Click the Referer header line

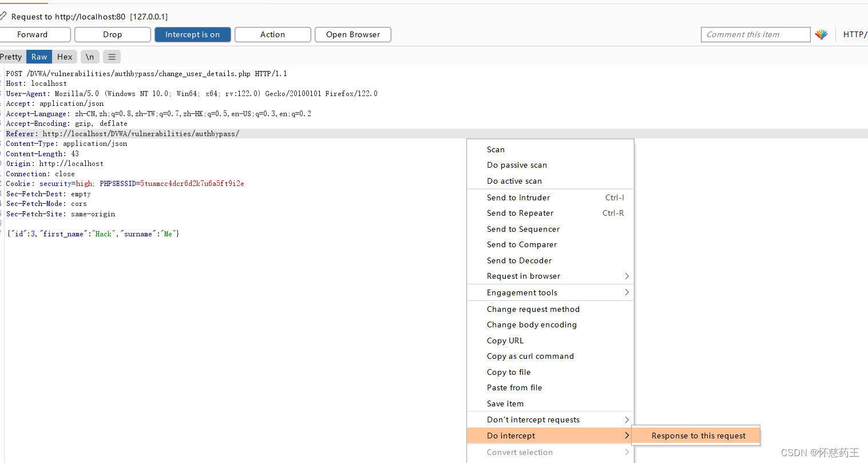pos(122,133)
